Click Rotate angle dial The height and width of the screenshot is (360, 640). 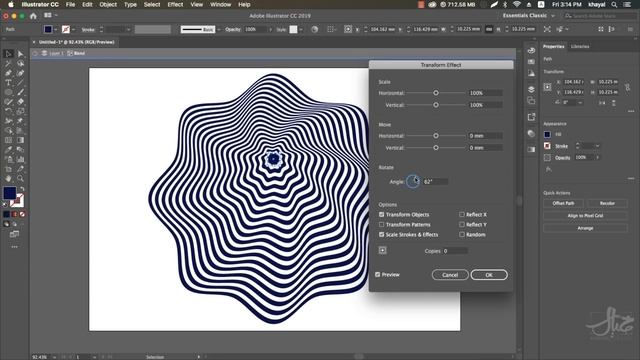[413, 182]
